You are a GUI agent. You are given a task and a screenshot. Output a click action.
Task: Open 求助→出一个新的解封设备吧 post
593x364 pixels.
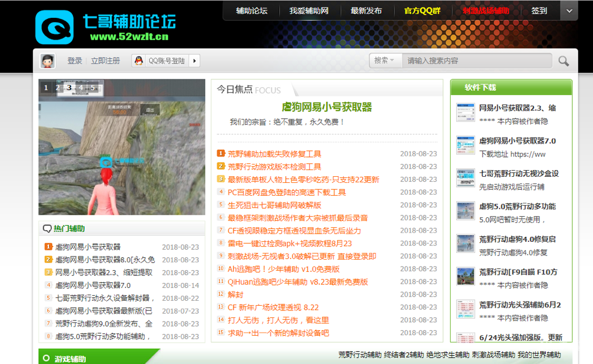(278, 333)
